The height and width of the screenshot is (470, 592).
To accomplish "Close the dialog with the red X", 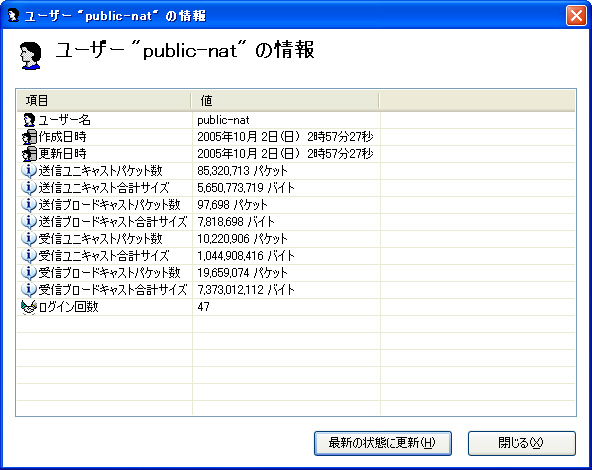I will coord(576,16).
